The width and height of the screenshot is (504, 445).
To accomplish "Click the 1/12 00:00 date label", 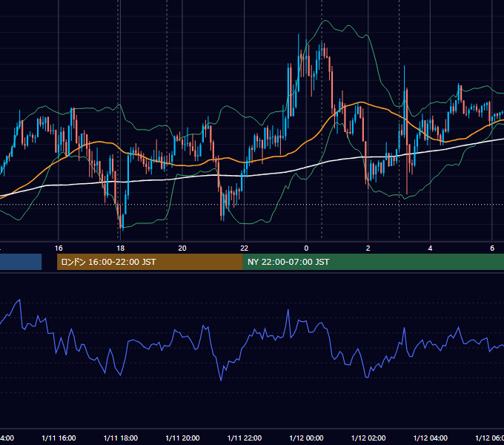I will click(306, 438).
